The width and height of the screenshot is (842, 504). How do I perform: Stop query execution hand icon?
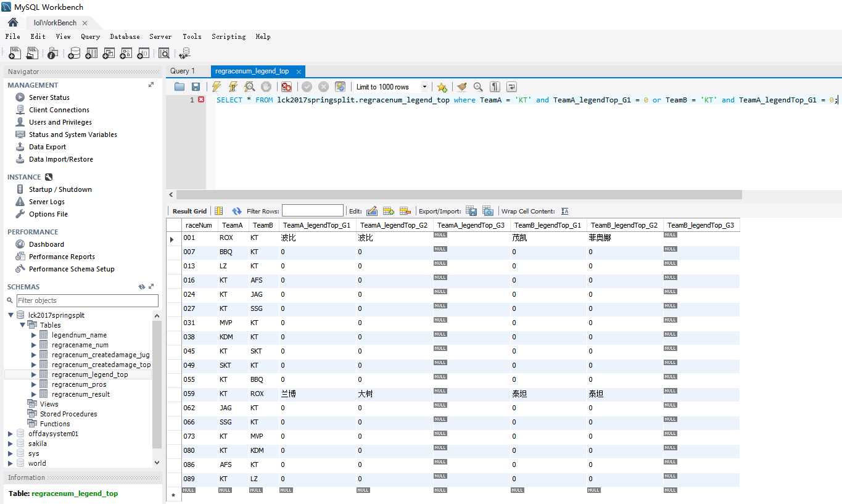pos(266,87)
